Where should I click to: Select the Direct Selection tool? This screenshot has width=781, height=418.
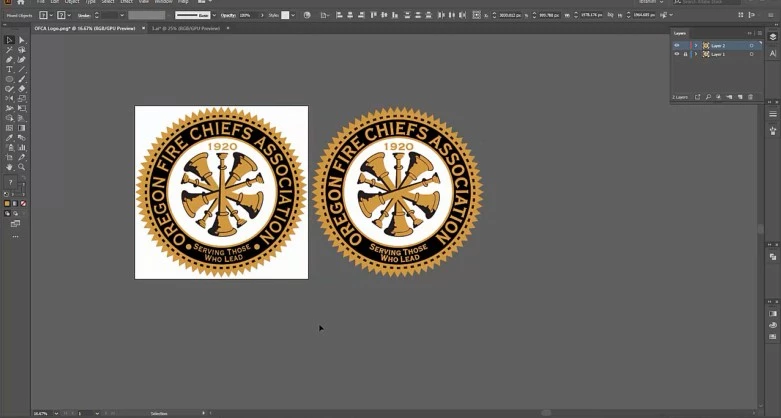pos(21,40)
